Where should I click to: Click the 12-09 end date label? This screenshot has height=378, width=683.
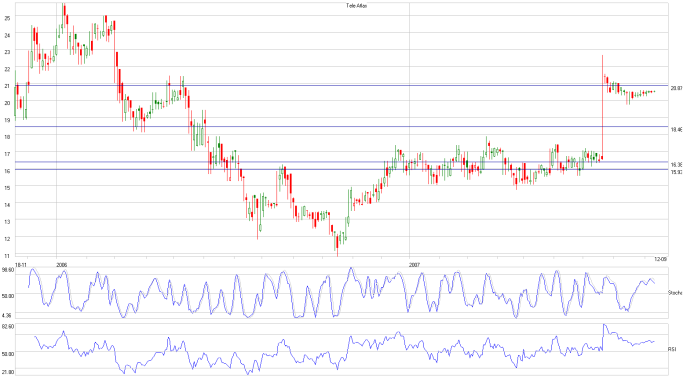tap(661, 259)
